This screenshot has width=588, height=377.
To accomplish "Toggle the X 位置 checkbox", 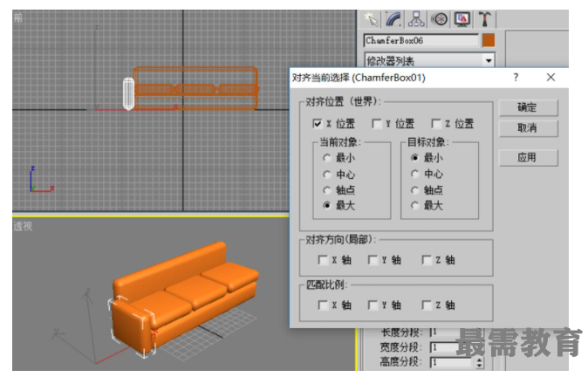I will [318, 123].
